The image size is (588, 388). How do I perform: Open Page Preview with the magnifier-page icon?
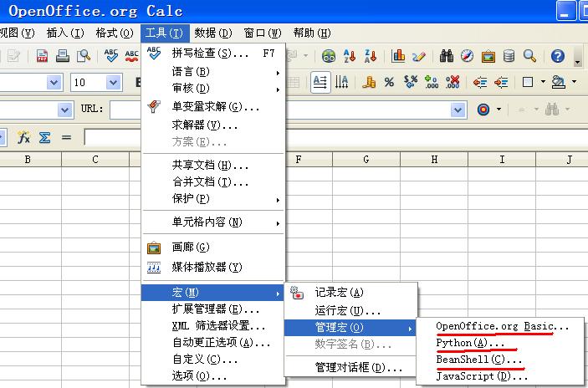(x=84, y=56)
